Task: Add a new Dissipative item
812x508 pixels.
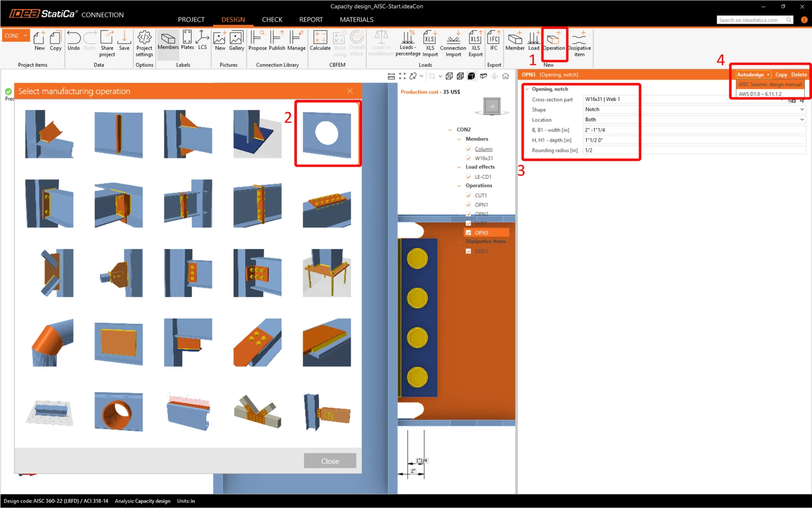Action: pos(579,44)
